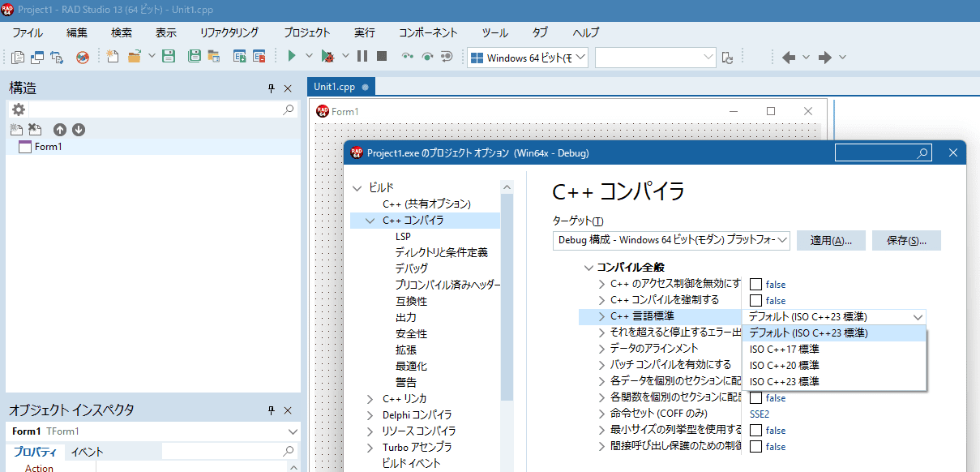Screen dimensions: 980x472
Task: Click the Add file to project icon
Action: 240,57
